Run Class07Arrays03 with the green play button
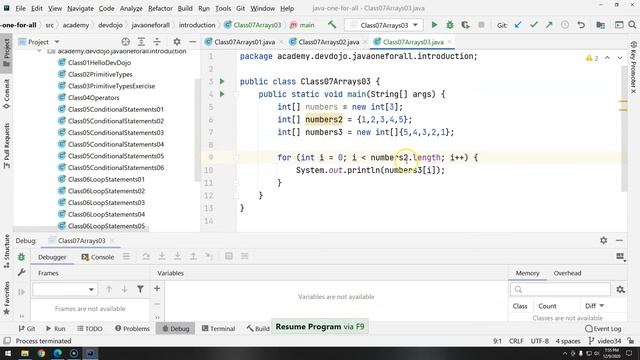The image size is (640, 360). click(434, 25)
